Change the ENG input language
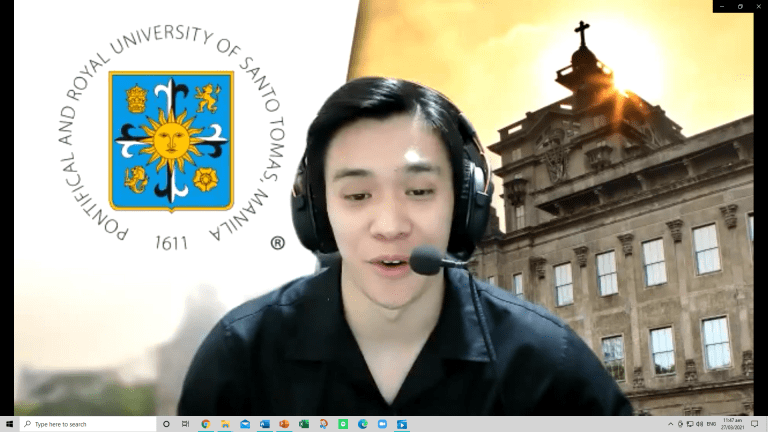768x432 pixels. (x=711, y=424)
